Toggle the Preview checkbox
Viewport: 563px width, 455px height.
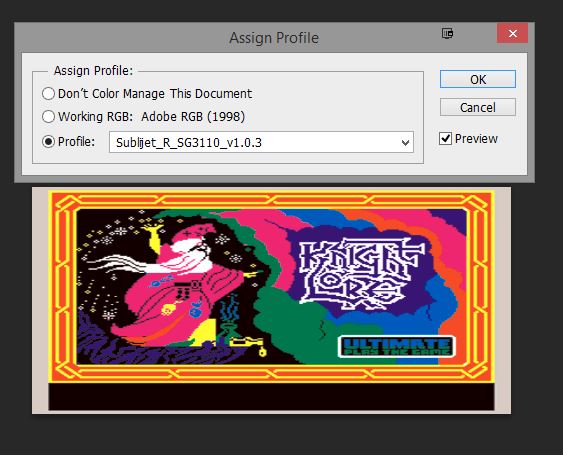tap(445, 139)
